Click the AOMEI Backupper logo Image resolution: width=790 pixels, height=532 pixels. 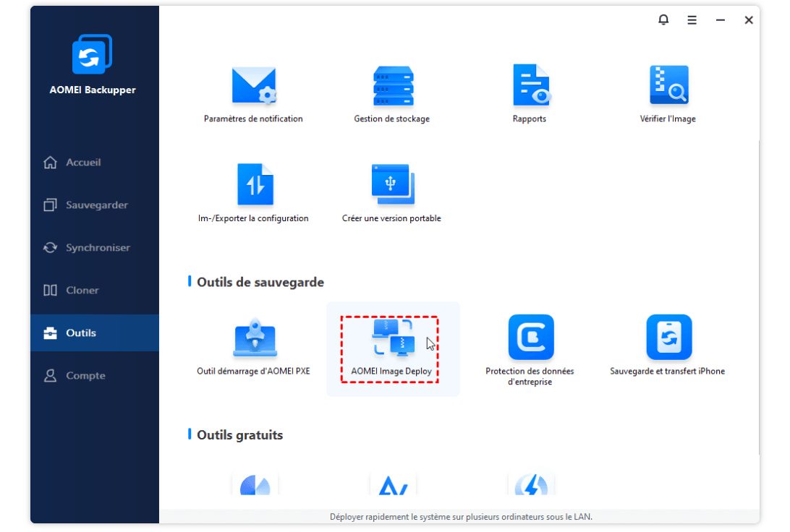92,54
